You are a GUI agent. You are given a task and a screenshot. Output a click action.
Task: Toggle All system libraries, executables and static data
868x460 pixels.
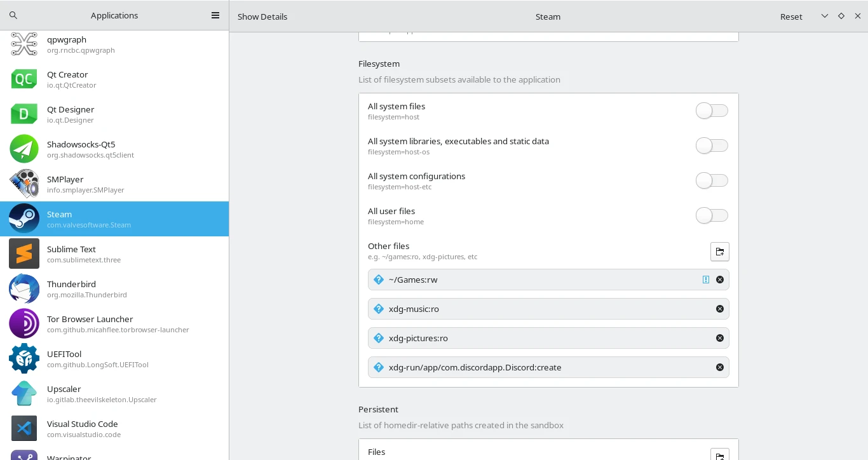pyautogui.click(x=712, y=146)
